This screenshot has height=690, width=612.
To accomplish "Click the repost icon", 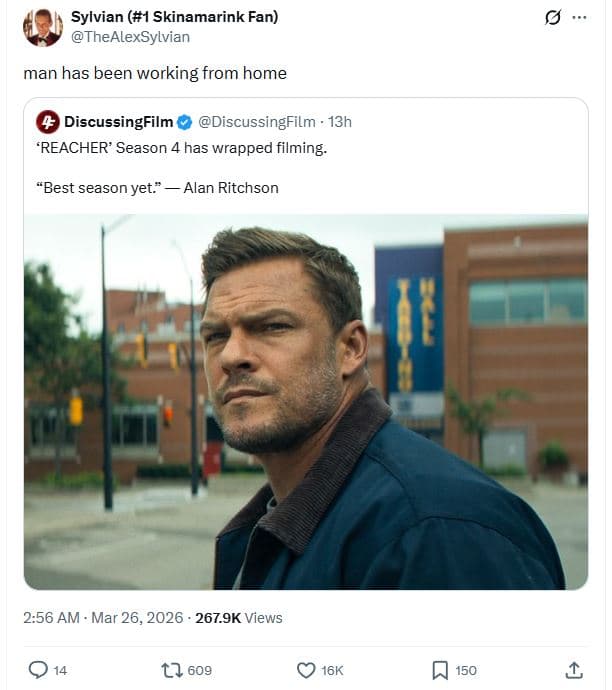I will [x=172, y=670].
